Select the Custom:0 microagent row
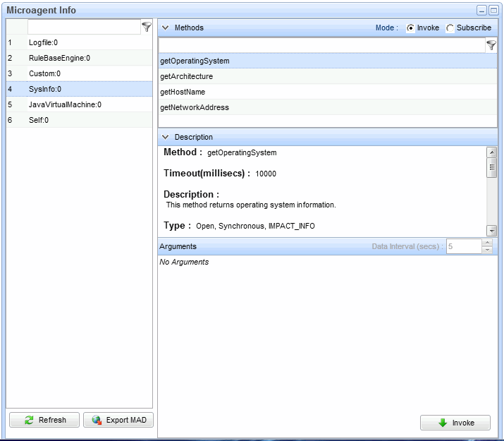Screen dimensions: 504x441 click(79, 73)
